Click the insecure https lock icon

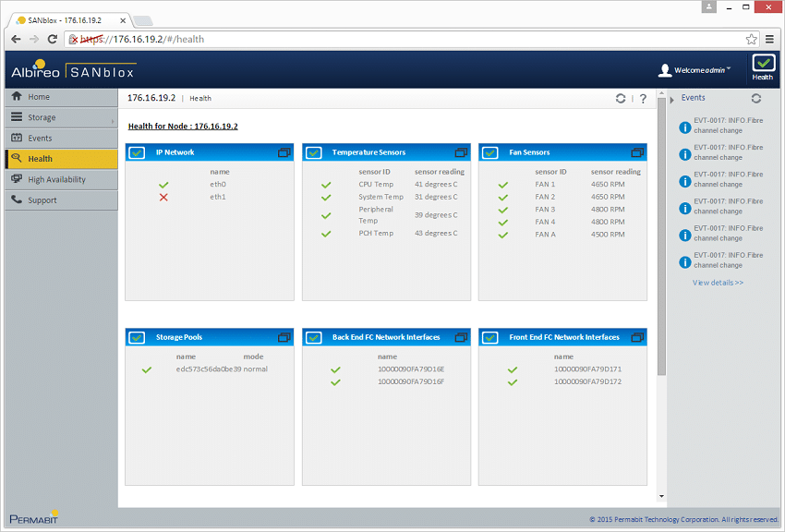74,40
